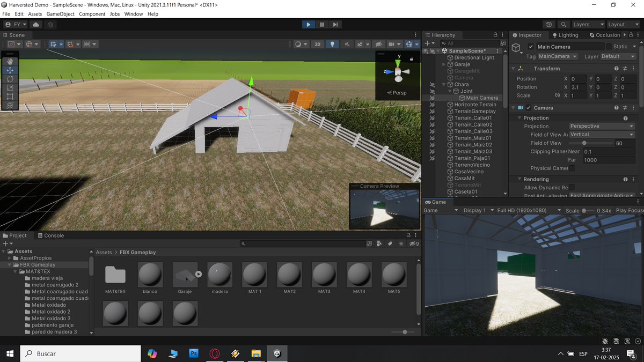Open Layer Default dropdown
The height and width of the screenshot is (362, 644).
click(x=618, y=56)
